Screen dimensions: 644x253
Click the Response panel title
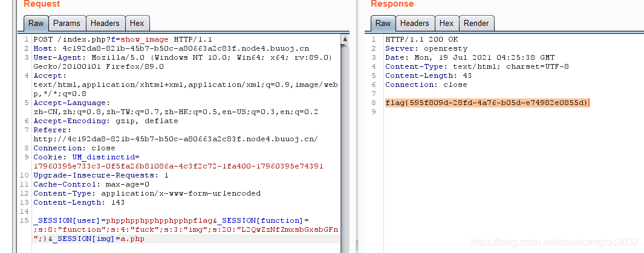click(x=392, y=4)
